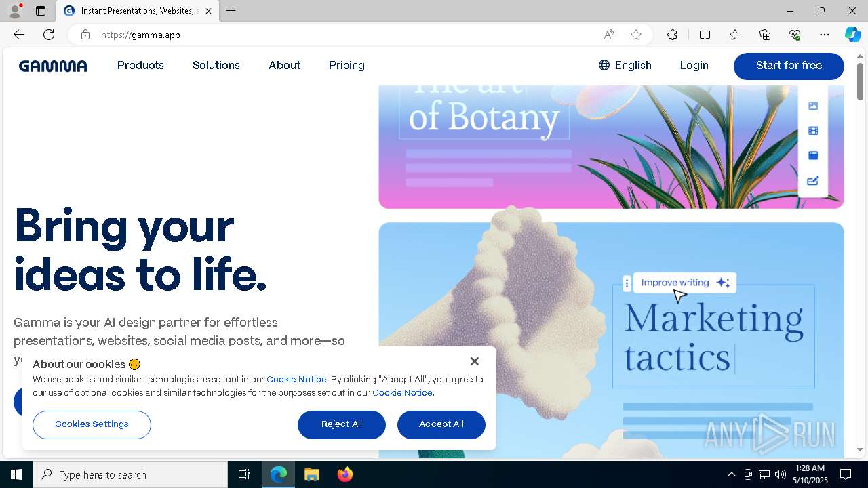Image resolution: width=868 pixels, height=488 pixels.
Task: Click the edit chart icon in the slide toolbar
Action: [x=813, y=181]
